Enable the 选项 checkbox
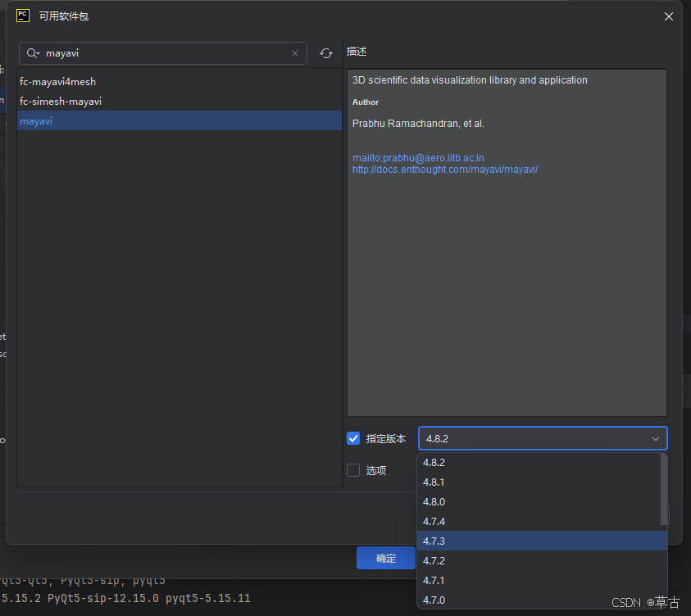Screen dimensions: 691x616 pyautogui.click(x=353, y=470)
